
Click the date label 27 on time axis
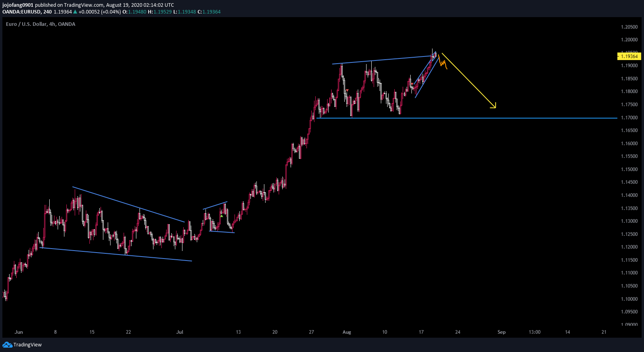(311, 332)
